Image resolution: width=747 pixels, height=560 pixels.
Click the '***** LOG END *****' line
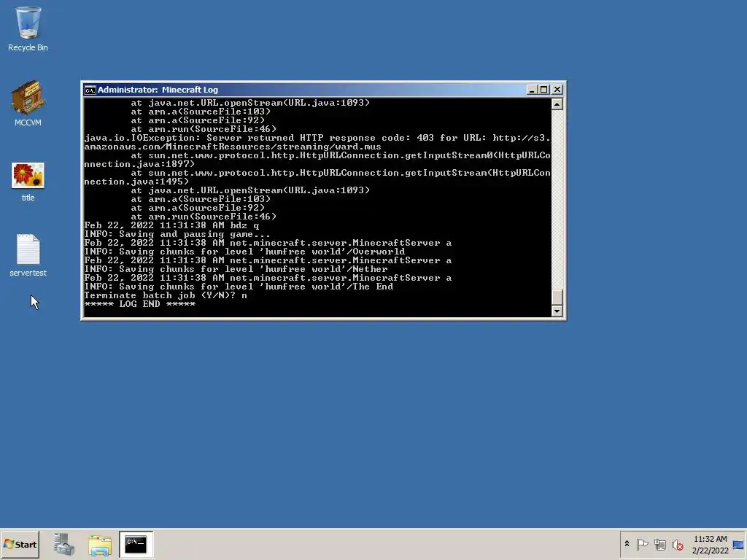[x=139, y=304]
